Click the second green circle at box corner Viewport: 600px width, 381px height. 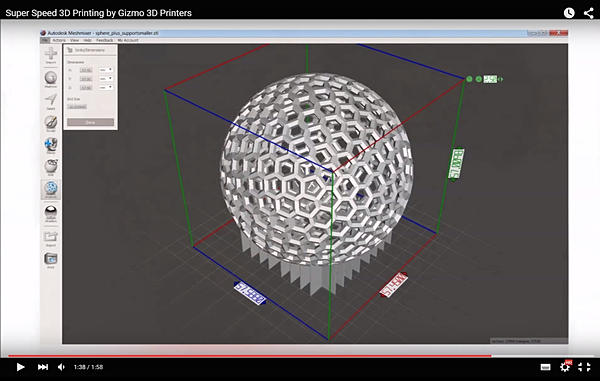tap(478, 79)
